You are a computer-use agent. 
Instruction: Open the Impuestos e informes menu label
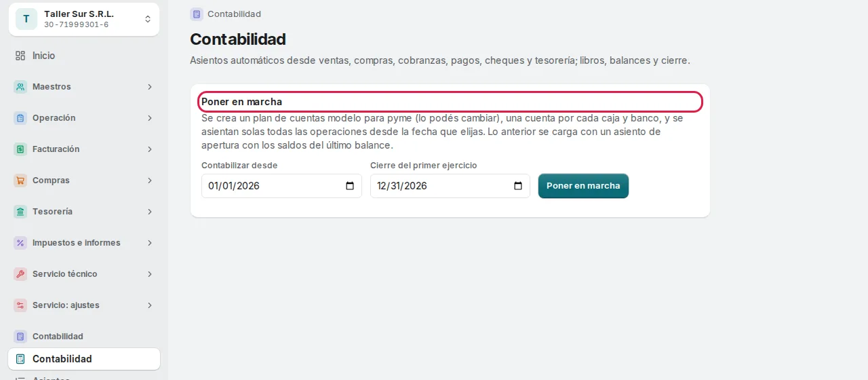[x=77, y=243]
